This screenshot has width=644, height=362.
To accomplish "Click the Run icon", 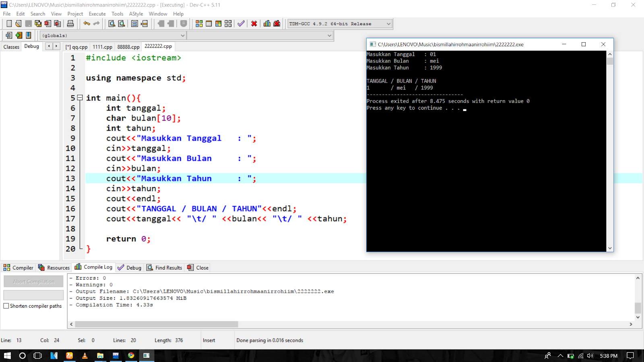I will (208, 24).
